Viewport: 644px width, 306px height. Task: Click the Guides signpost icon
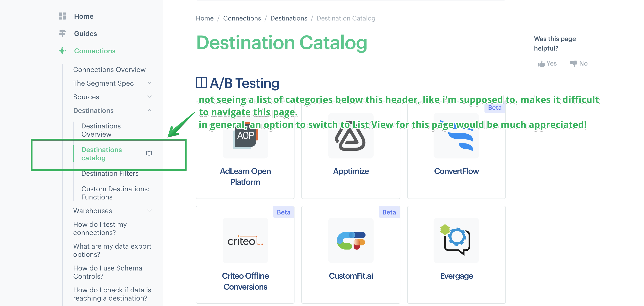click(62, 33)
